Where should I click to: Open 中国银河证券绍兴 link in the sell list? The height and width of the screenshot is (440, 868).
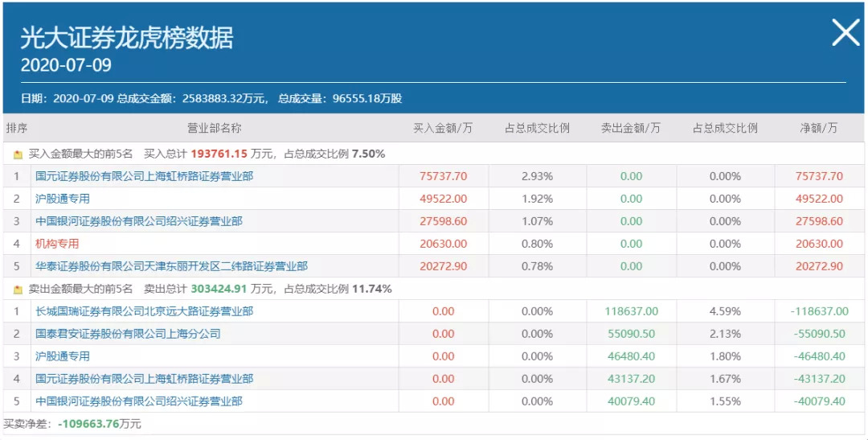pyautogui.click(x=138, y=401)
